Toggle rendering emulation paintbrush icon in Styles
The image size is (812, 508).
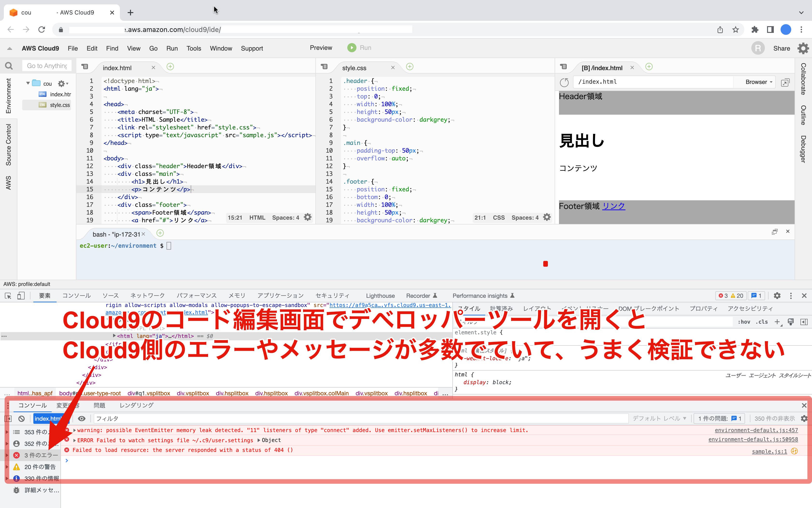pyautogui.click(x=791, y=322)
